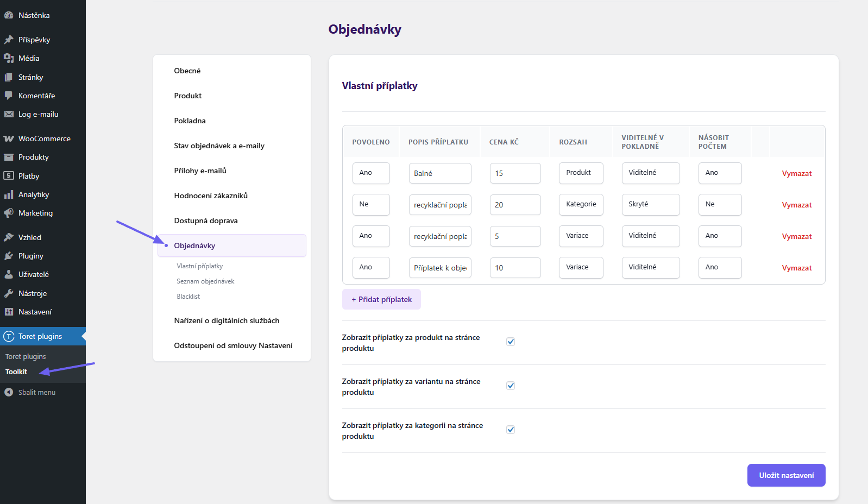Viewport: 868px width, 504px height.
Task: Click the Sbalit menu collapse arrow icon
Action: click(9, 392)
